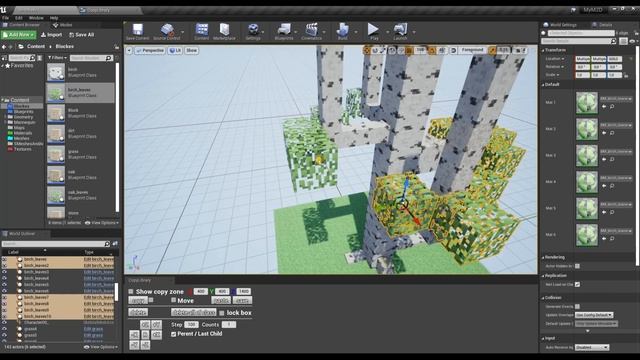Open the Auto Receive Input dropdown
Image resolution: width=640 pixels, height=360 pixels.
click(592, 347)
